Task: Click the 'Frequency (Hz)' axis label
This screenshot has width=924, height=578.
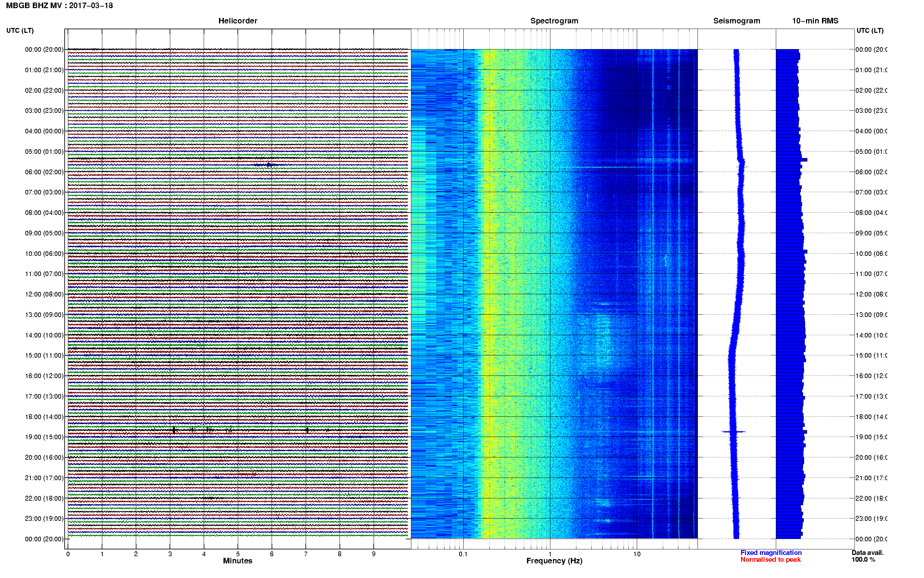Action: tap(554, 561)
